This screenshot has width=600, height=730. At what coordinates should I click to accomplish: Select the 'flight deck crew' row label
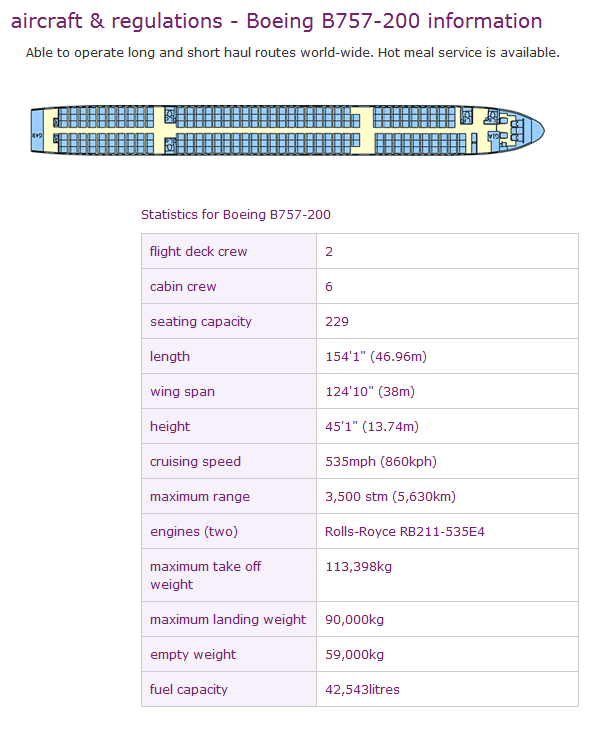click(x=199, y=251)
